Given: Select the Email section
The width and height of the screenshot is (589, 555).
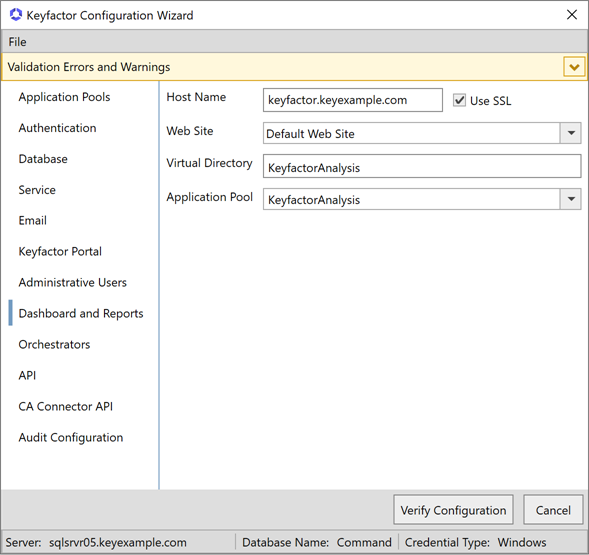Looking at the screenshot, I should (33, 221).
